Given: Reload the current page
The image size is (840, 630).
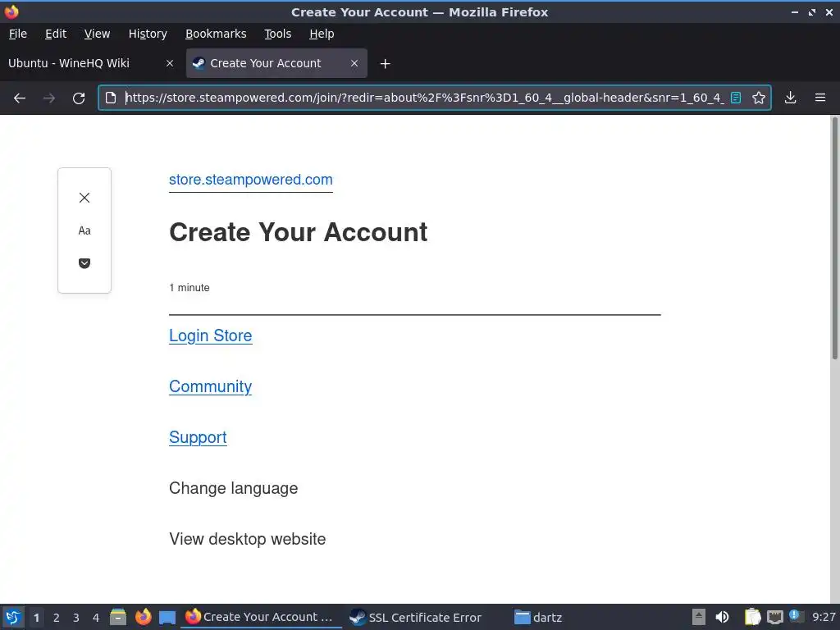Looking at the screenshot, I should (79, 98).
